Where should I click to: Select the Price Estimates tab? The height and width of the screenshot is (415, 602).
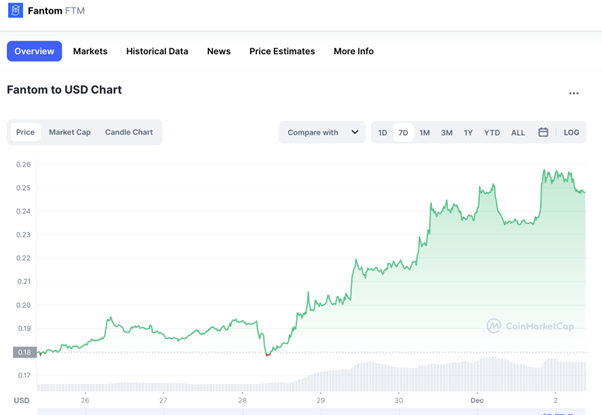coord(282,51)
